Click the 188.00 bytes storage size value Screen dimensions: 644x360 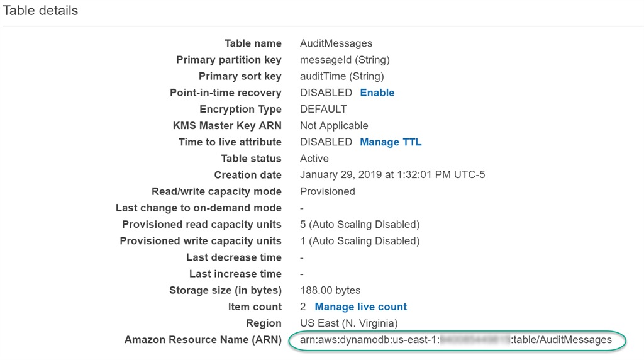click(330, 290)
